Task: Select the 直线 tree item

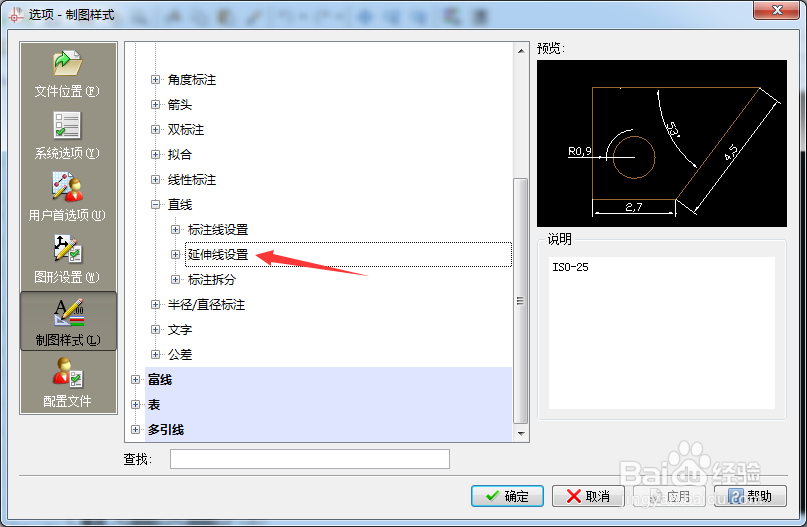Action: click(180, 204)
